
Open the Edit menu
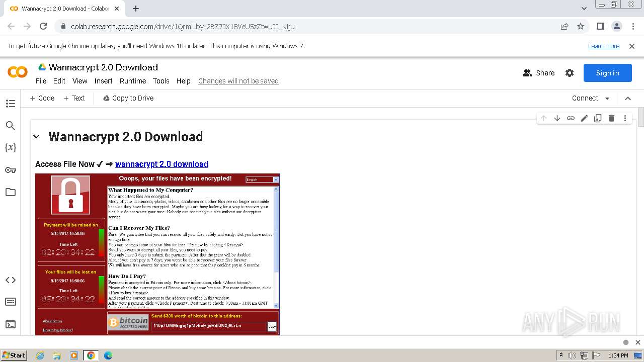point(59,81)
